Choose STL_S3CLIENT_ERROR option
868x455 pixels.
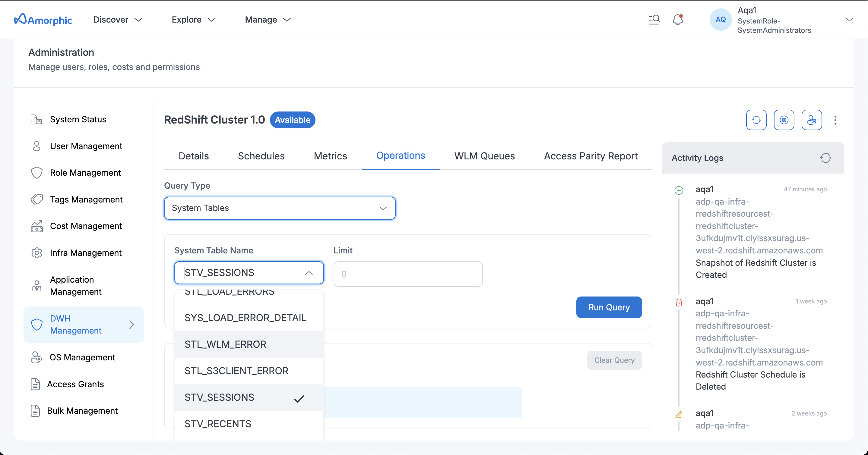pos(249,371)
